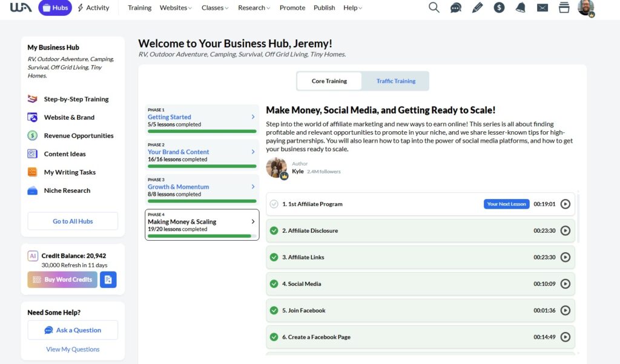
Task: Click the blue document icon beside Buy Word Credits
Action: 108,279
